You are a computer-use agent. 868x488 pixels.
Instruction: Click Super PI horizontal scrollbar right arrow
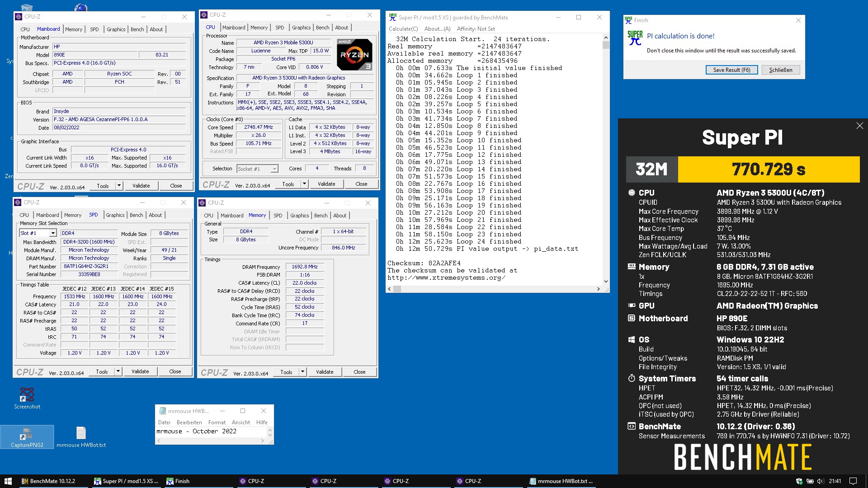pos(599,289)
